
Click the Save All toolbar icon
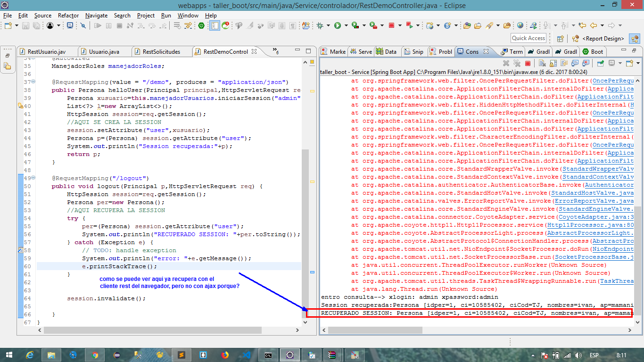point(36,25)
